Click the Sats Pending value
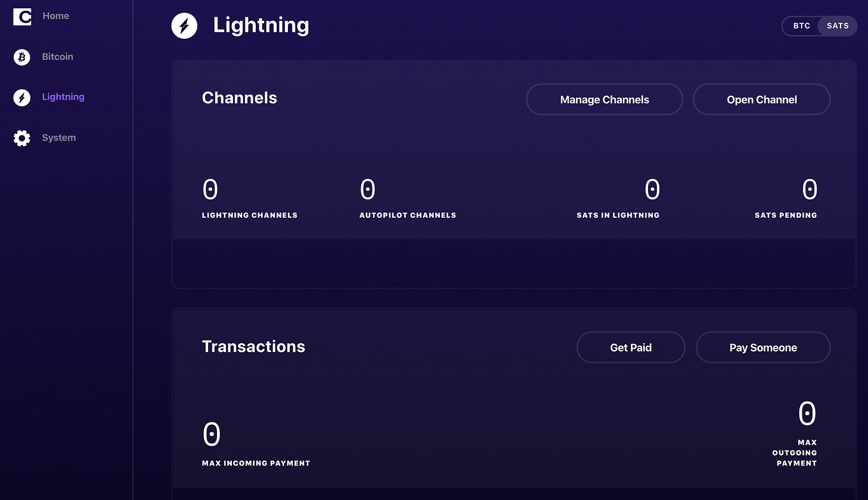 (x=810, y=190)
